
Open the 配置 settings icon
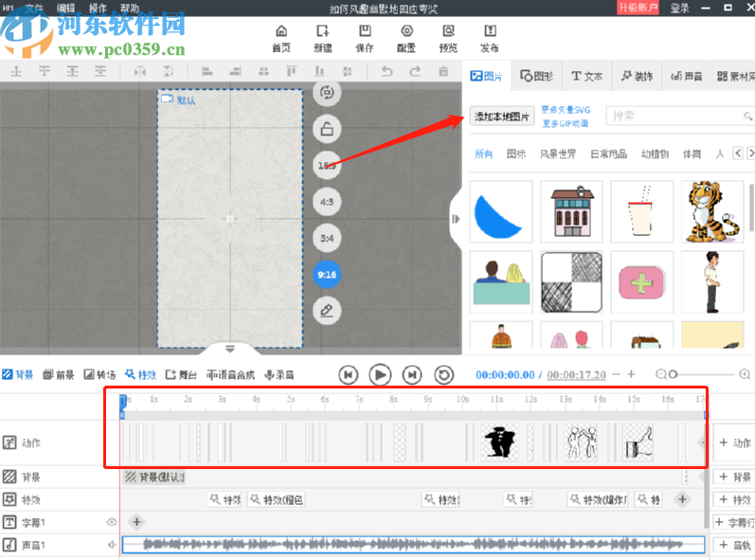click(x=406, y=39)
